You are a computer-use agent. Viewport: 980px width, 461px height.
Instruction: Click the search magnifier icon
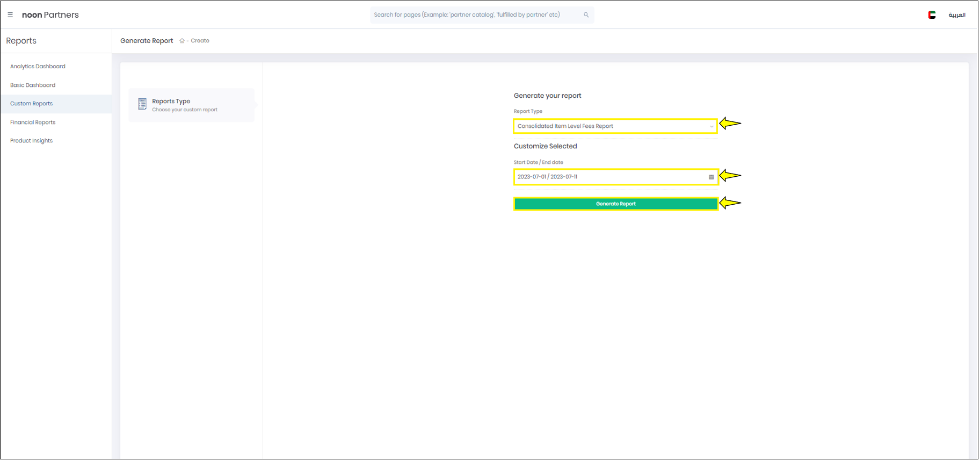tap(586, 15)
